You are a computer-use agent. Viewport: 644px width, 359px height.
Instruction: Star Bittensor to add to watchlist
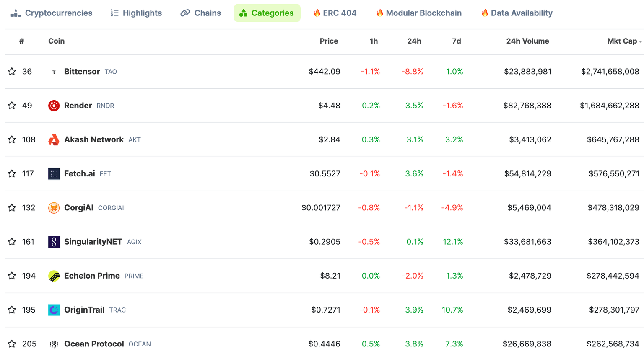coord(12,72)
